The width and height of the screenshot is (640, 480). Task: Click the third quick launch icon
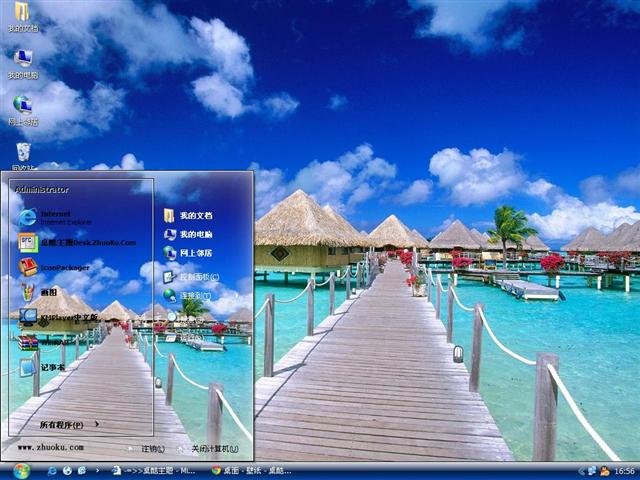(82, 471)
